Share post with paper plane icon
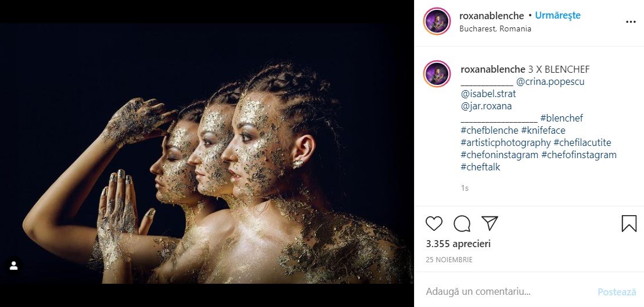Screen dimensions: 644x307 (x=490, y=223)
